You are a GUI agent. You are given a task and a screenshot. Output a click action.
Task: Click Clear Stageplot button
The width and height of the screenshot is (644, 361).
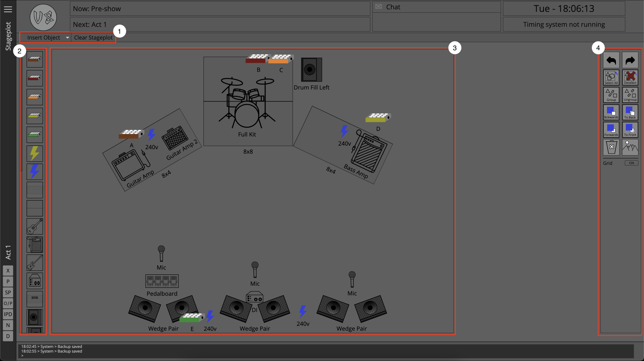point(93,38)
